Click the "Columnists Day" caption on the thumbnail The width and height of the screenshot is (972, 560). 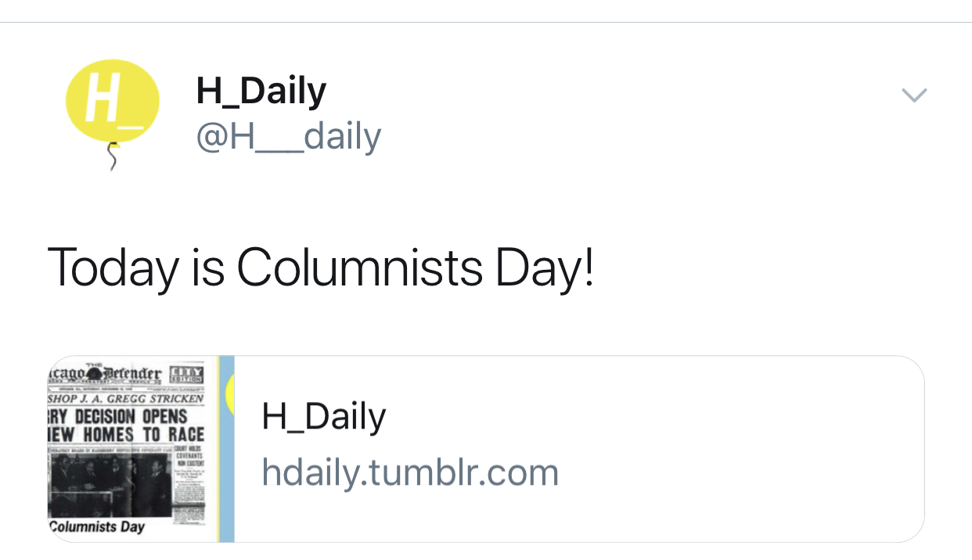[97, 526]
